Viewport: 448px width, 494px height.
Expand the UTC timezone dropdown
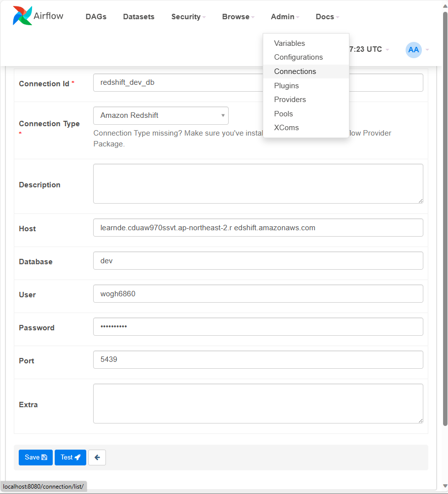(369, 49)
